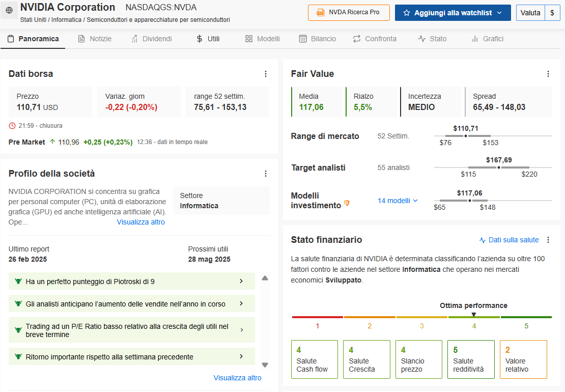Click the Pro badge icon next to Modelli investimento
The width and height of the screenshot is (565, 392).
click(347, 203)
